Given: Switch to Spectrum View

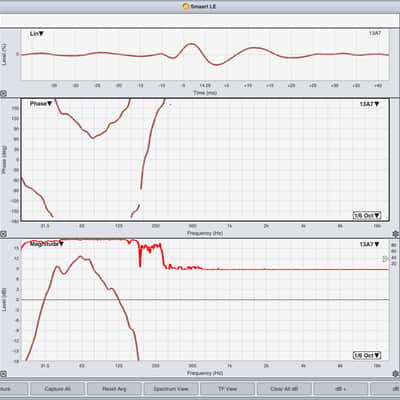Looking at the screenshot, I should pyautogui.click(x=171, y=389).
